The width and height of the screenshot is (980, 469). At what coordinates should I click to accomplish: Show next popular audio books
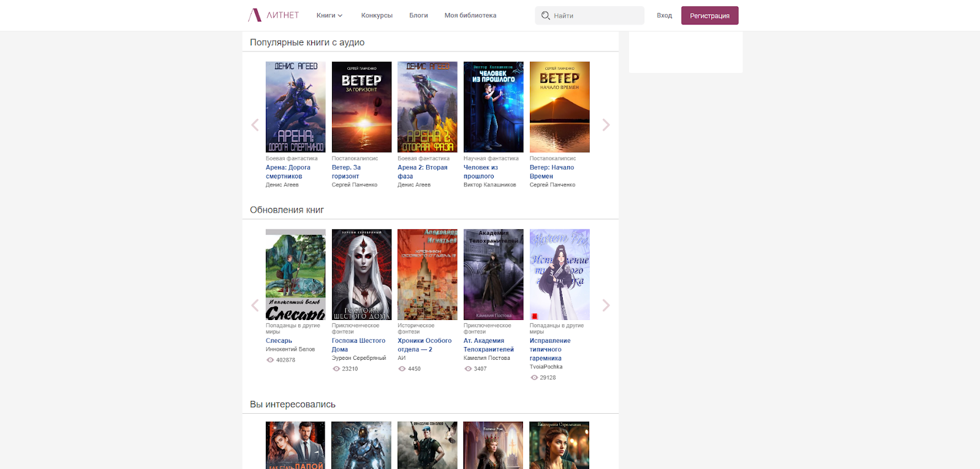click(x=606, y=125)
